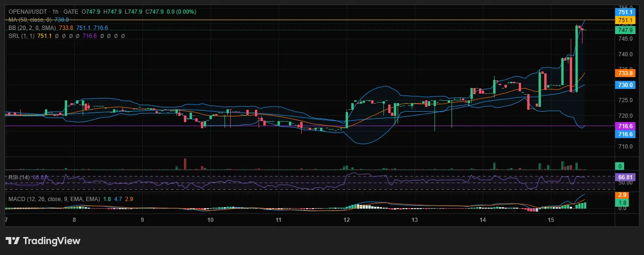Click the green 747.9 current price label
The width and height of the screenshot is (644, 255).
pyautogui.click(x=624, y=29)
